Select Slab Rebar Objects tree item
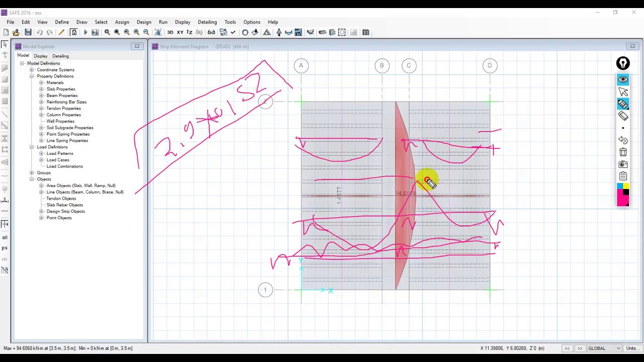This screenshot has height=362, width=644. tap(64, 205)
